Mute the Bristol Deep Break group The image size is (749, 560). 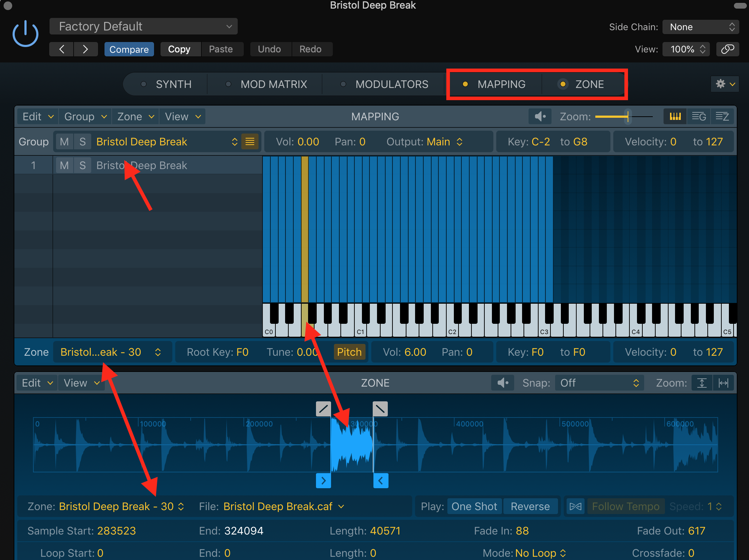(64, 142)
